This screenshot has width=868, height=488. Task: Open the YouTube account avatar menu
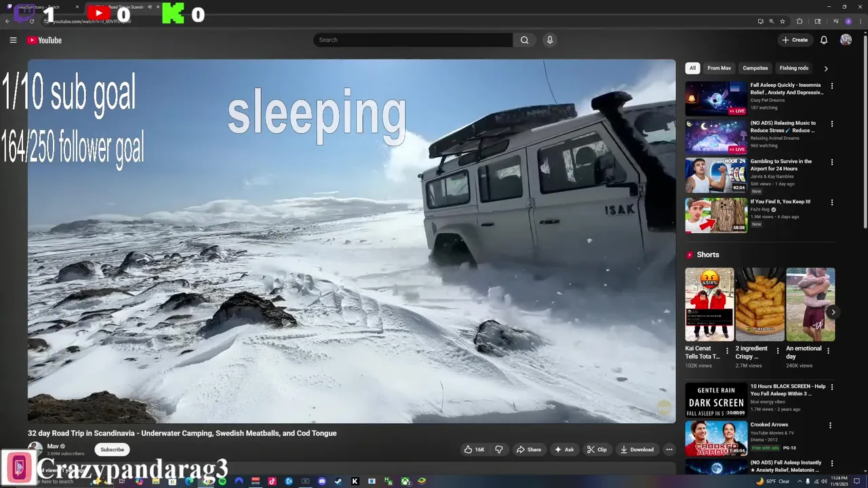click(x=846, y=40)
